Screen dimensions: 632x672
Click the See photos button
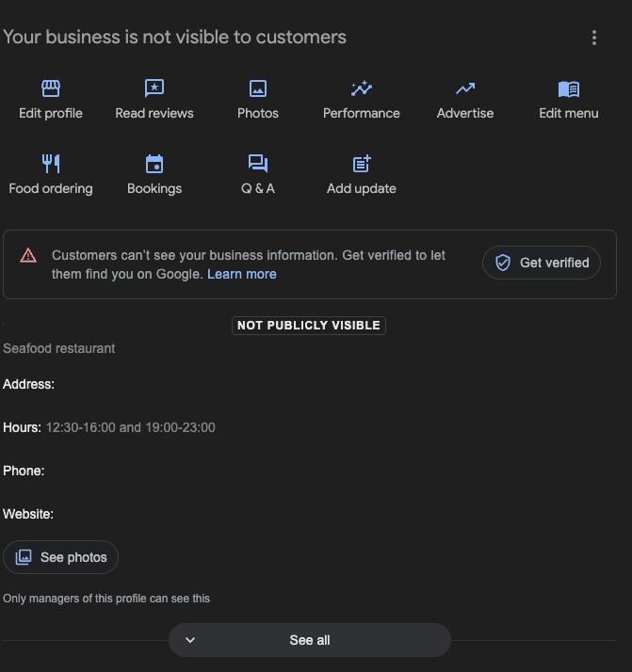[61, 557]
